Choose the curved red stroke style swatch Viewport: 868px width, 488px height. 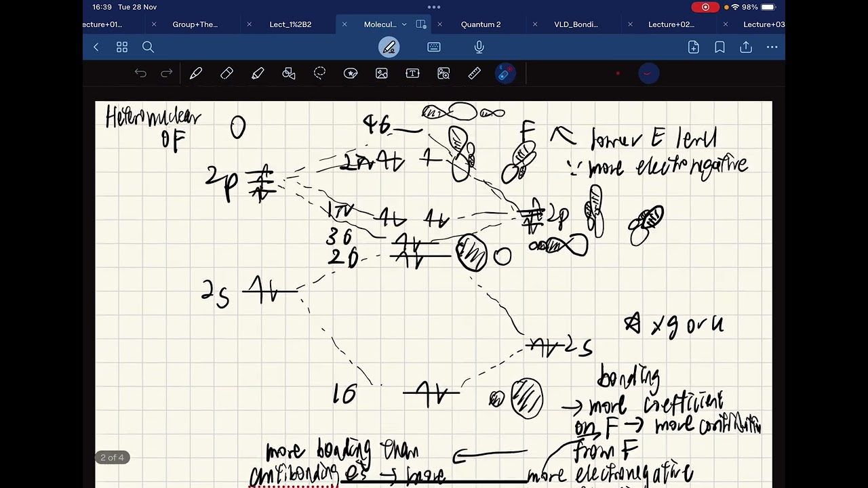coord(648,73)
